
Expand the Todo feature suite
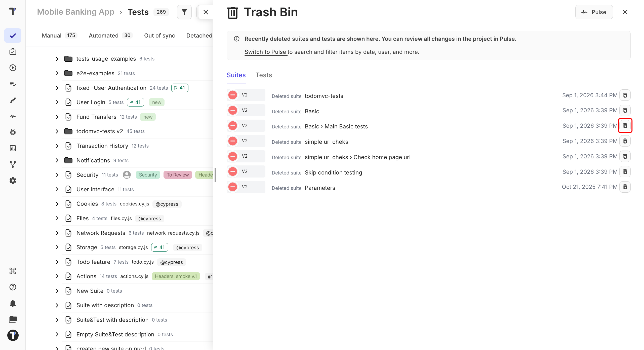(x=57, y=262)
